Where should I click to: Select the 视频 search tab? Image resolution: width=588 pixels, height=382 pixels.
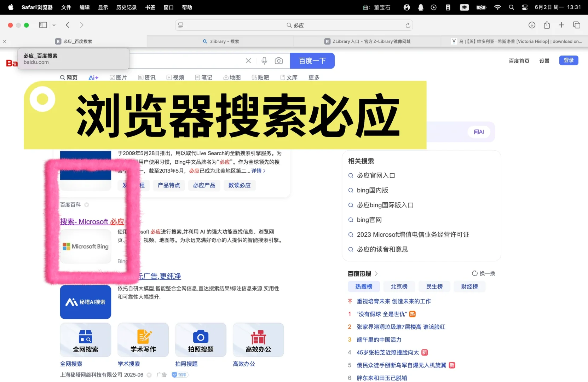(x=175, y=77)
